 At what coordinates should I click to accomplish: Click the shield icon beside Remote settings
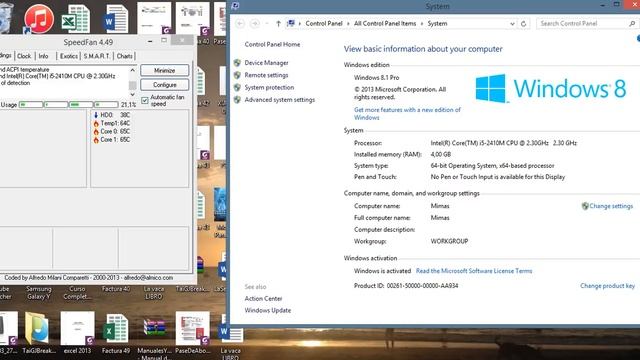(x=237, y=75)
